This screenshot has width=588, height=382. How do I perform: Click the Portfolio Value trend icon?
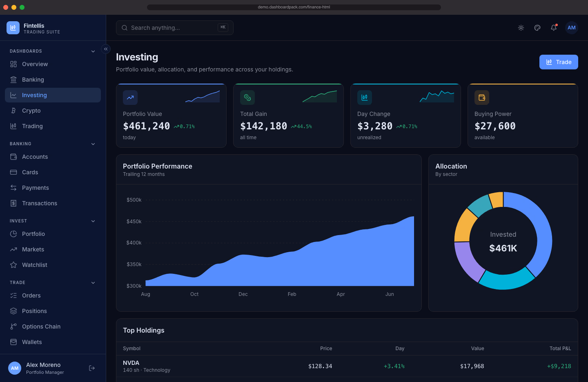(130, 98)
